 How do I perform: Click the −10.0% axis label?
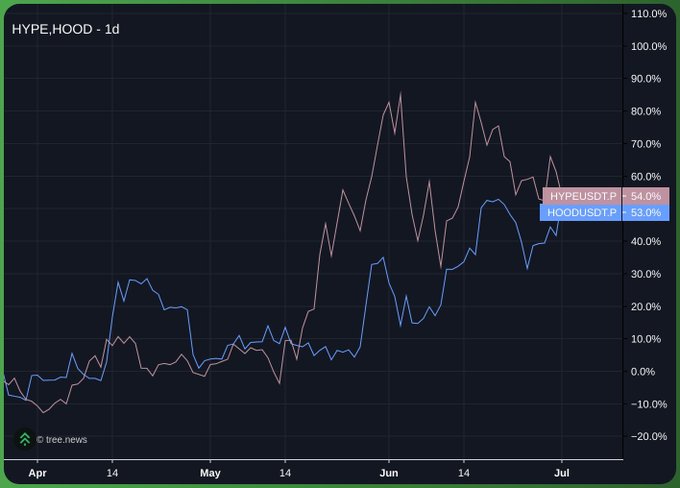tap(649, 404)
